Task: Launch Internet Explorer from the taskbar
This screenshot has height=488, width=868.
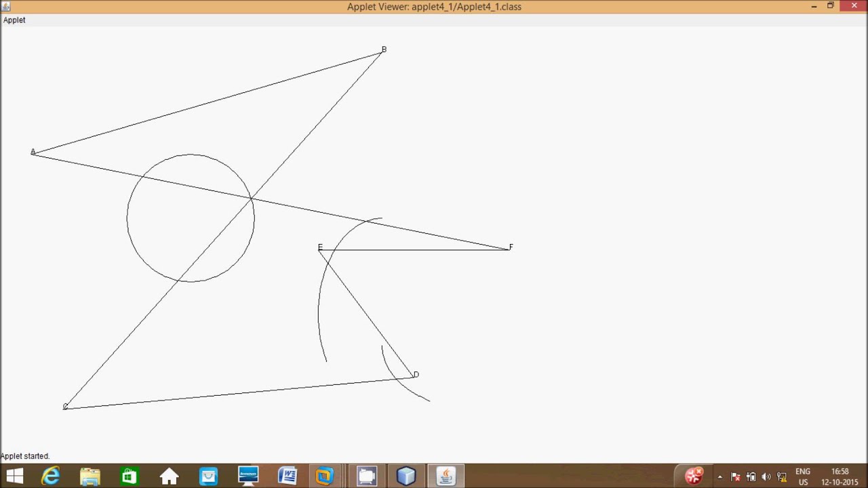Action: [51, 476]
